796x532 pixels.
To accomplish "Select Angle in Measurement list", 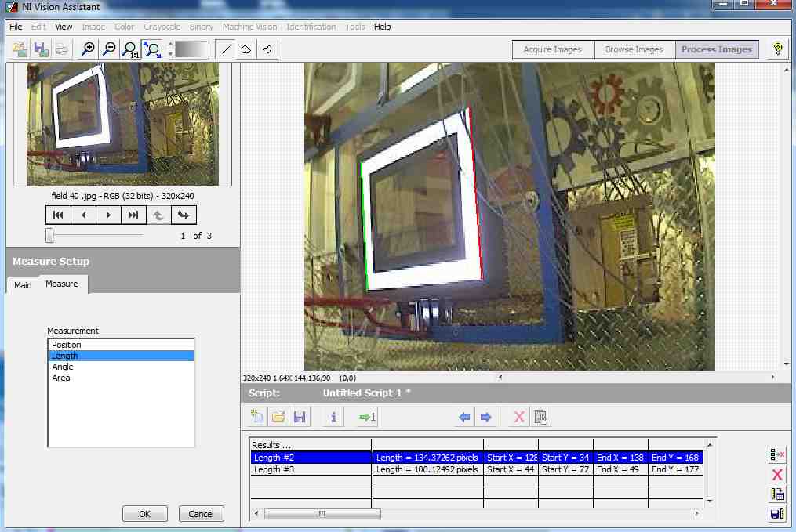I will click(121, 367).
